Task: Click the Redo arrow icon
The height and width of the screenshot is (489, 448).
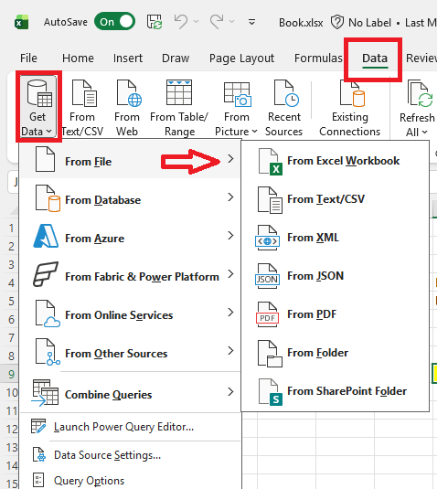Action: (217, 22)
